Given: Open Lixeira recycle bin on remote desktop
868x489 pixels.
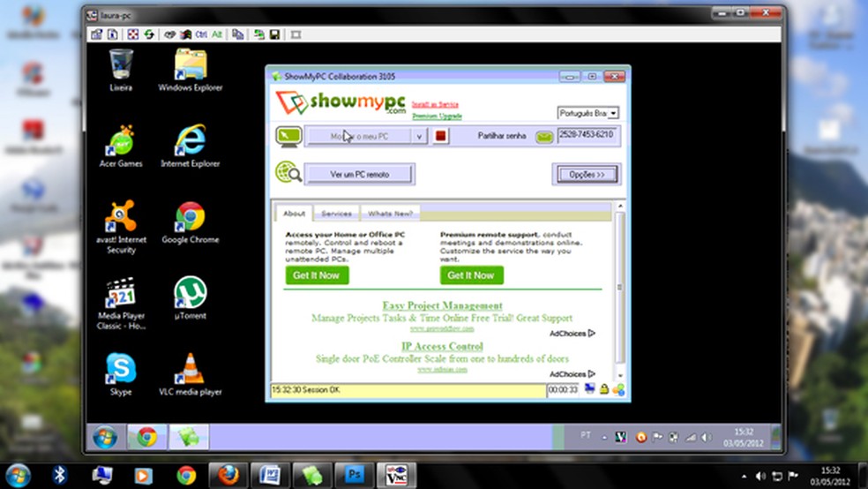Looking at the screenshot, I should (x=121, y=70).
